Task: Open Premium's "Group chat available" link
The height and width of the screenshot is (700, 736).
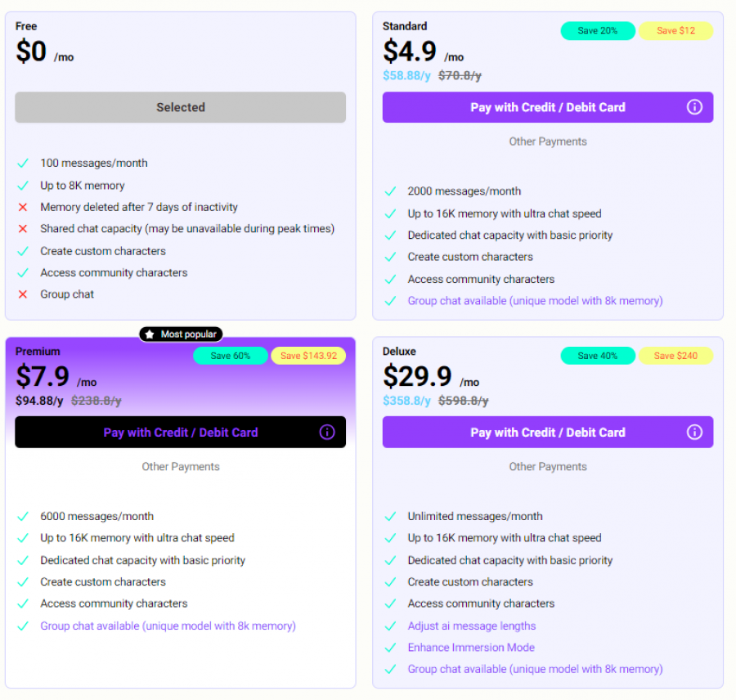Action: pos(168,625)
